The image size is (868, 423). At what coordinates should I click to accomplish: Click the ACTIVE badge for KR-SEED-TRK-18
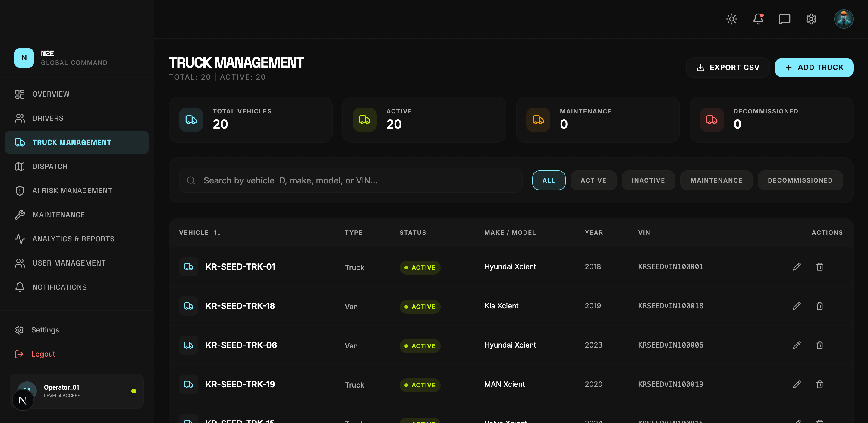tap(420, 307)
